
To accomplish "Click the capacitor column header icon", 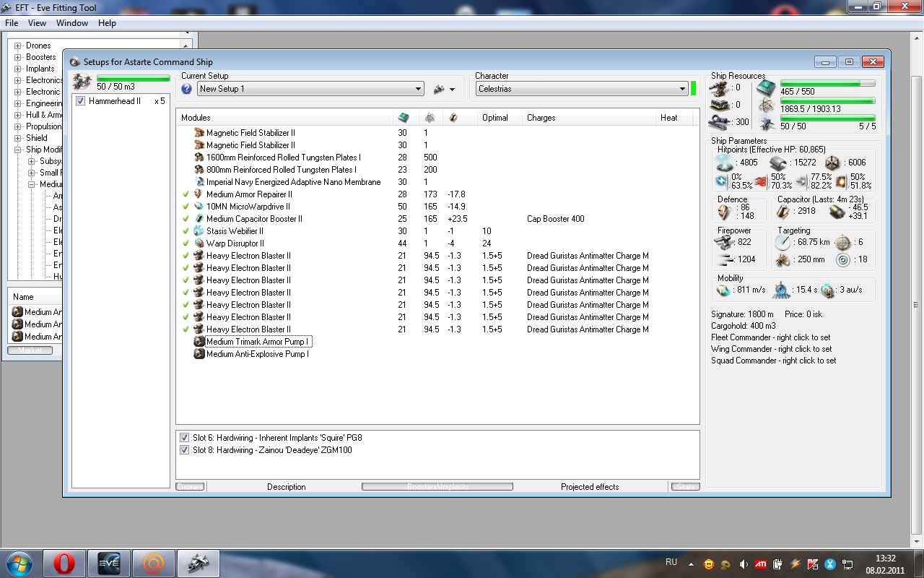I will click(453, 118).
